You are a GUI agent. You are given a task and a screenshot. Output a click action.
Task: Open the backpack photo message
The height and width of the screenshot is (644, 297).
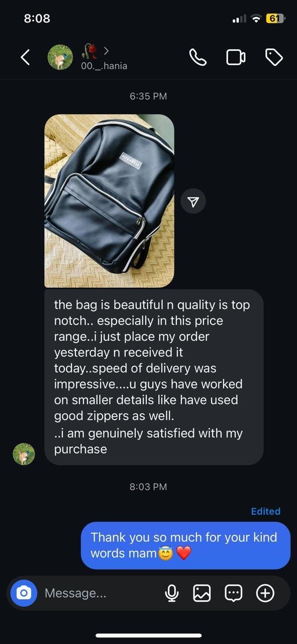click(x=109, y=201)
